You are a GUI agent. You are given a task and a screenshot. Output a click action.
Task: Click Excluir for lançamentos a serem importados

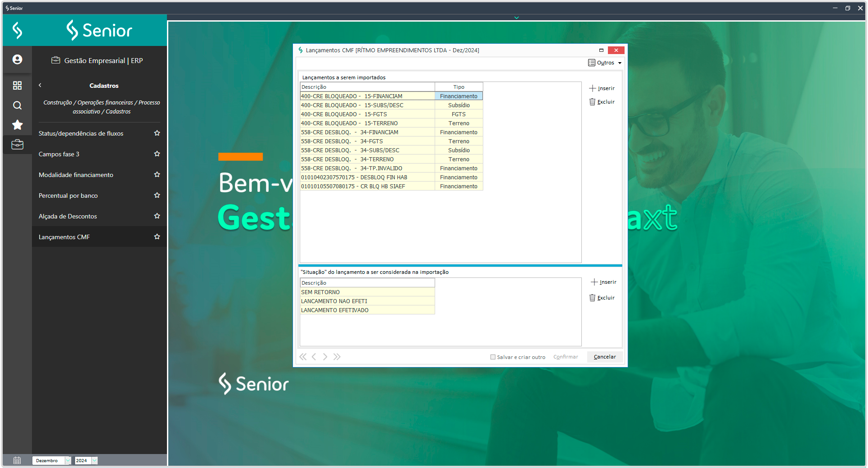click(x=602, y=102)
